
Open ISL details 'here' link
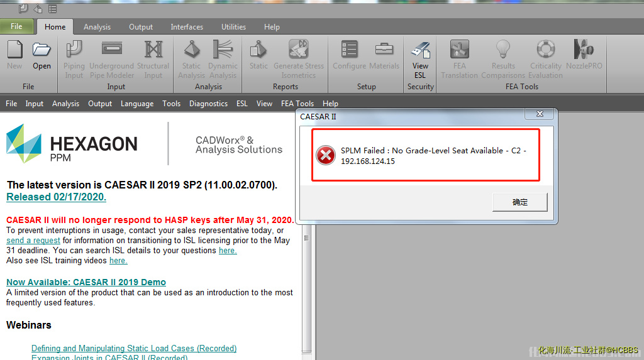coord(228,251)
